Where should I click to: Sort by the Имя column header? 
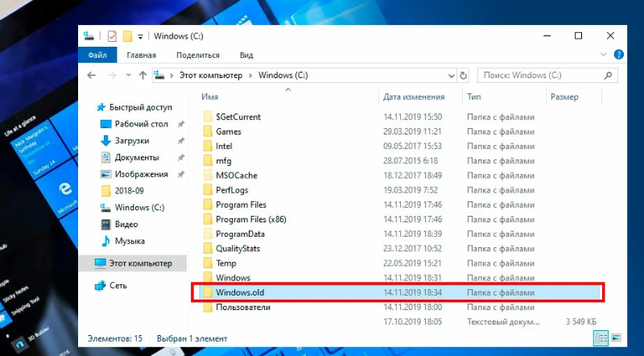[x=209, y=97]
